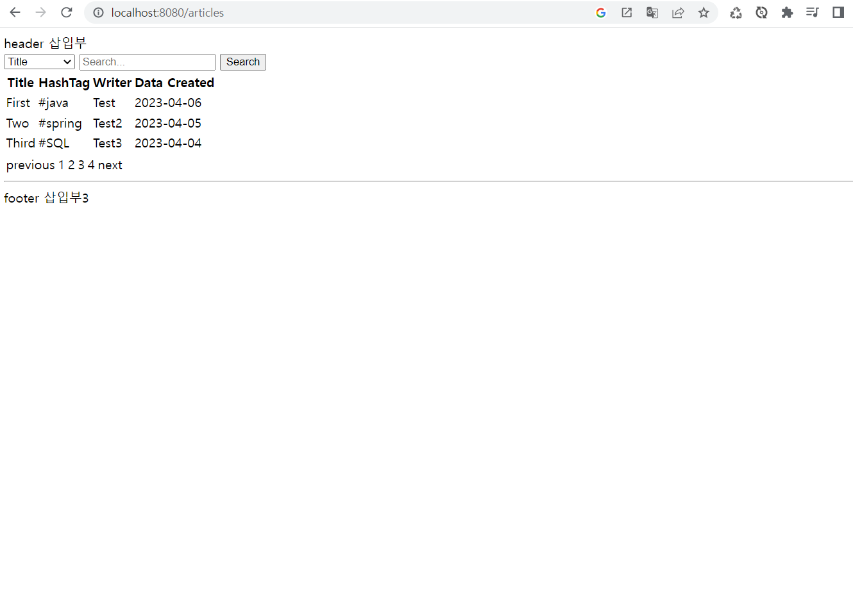Click the address bar URL localhost:8080/articles
The image size is (853, 616).
coord(167,13)
